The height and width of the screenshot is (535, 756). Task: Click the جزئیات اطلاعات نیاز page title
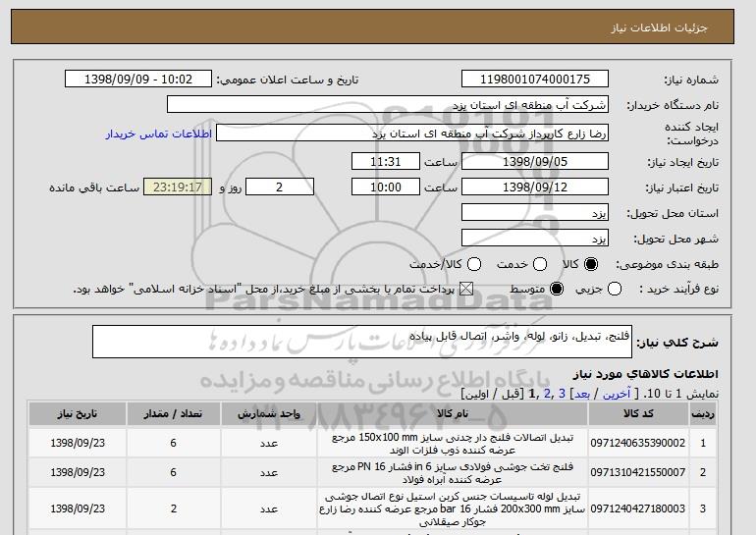point(659,27)
